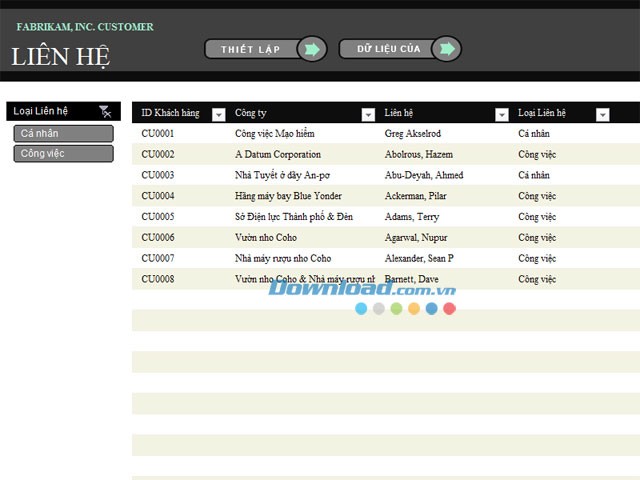Select cell with customer ID CU0001

(x=158, y=134)
